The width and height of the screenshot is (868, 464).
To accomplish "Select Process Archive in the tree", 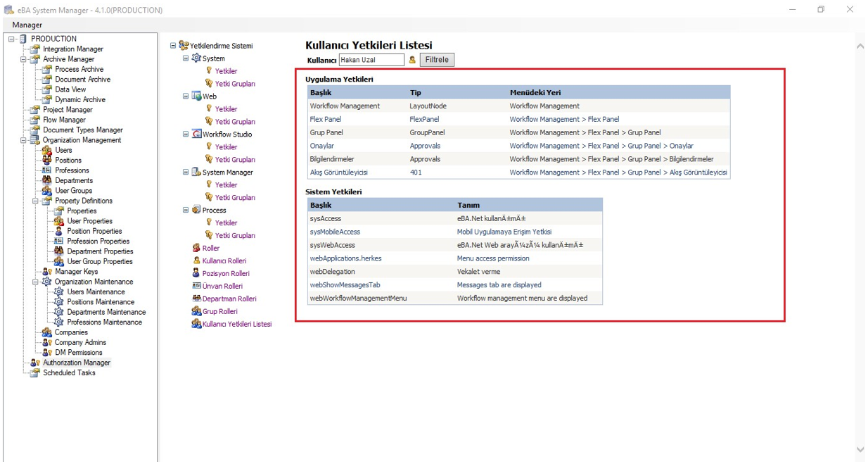I will (79, 70).
